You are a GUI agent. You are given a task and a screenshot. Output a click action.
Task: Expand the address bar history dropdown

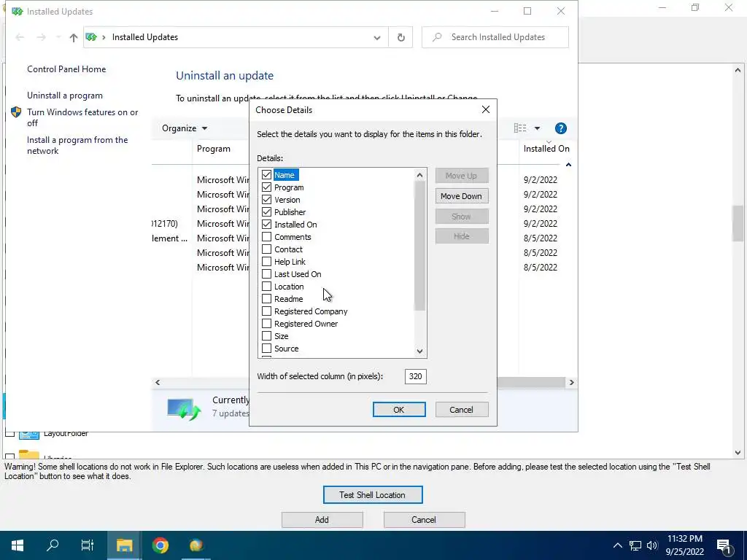(377, 38)
